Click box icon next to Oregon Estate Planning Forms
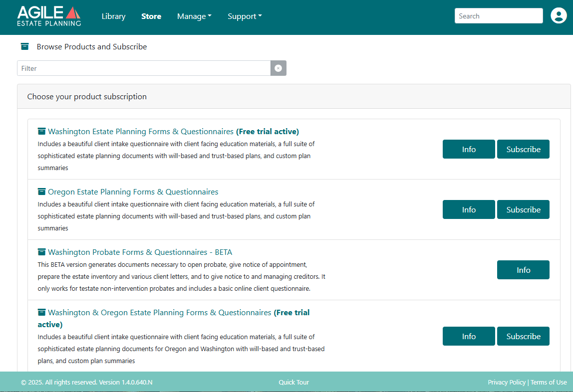The height and width of the screenshot is (392, 573). click(41, 192)
